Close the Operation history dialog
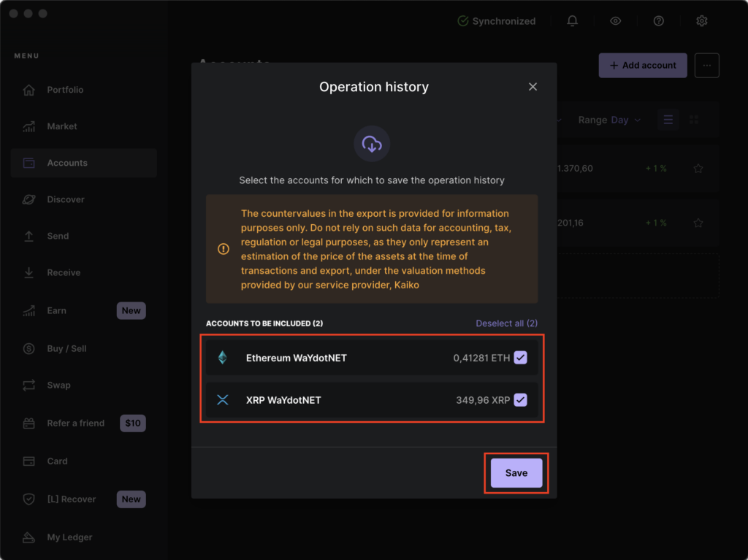The width and height of the screenshot is (748, 560). click(533, 87)
